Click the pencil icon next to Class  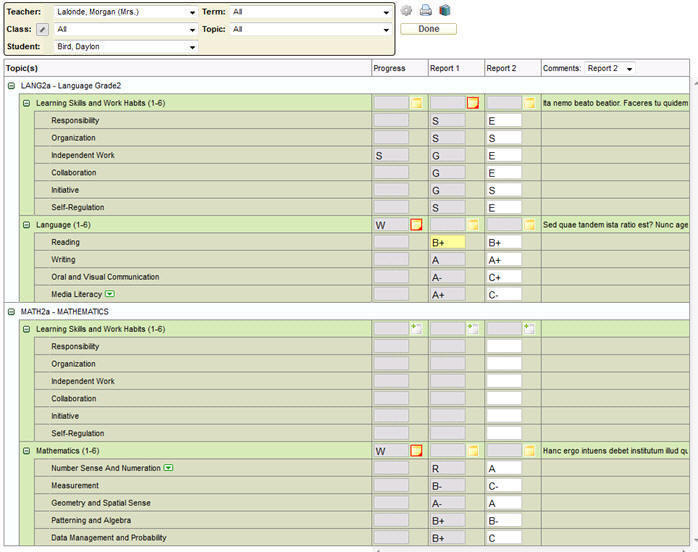click(43, 30)
